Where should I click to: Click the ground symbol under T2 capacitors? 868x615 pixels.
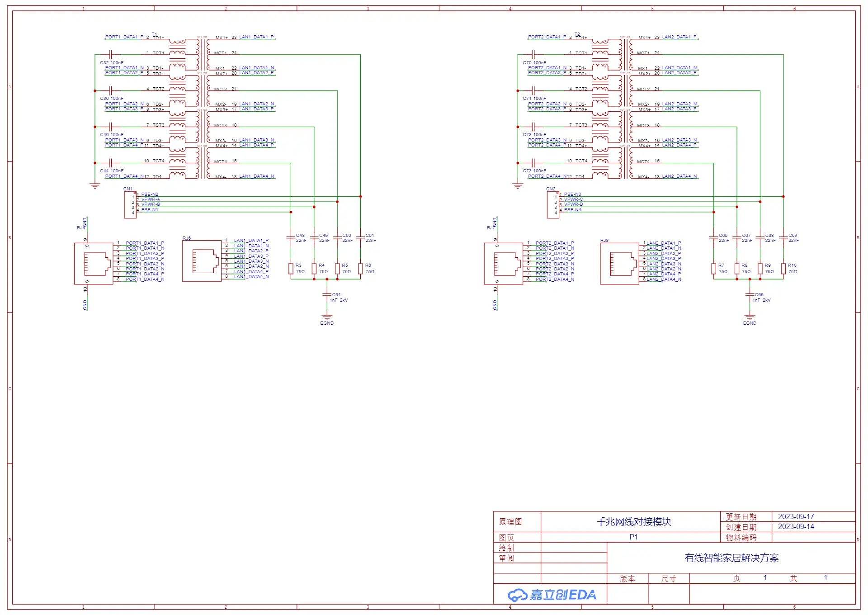pyautogui.click(x=518, y=185)
